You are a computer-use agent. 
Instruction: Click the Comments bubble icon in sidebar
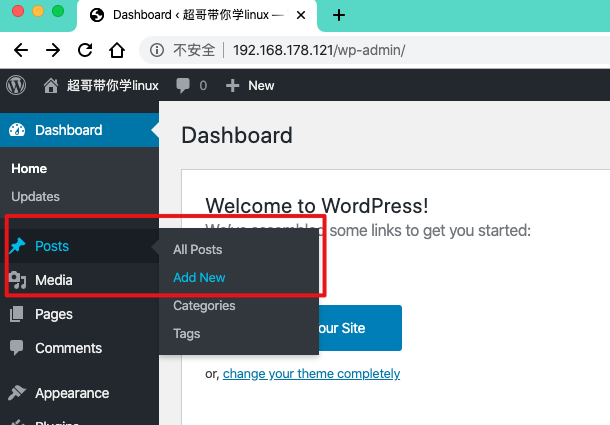(17, 348)
